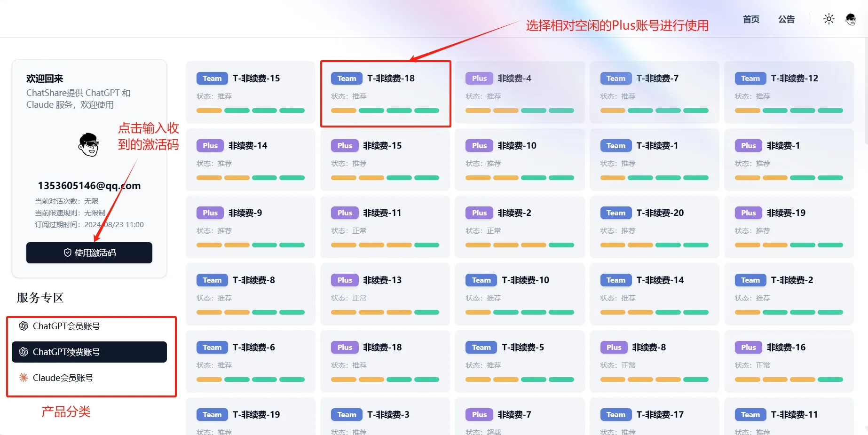Viewport: 868px width, 435px height.
Task: Open account card T-非续费-14
Action: tap(654, 294)
